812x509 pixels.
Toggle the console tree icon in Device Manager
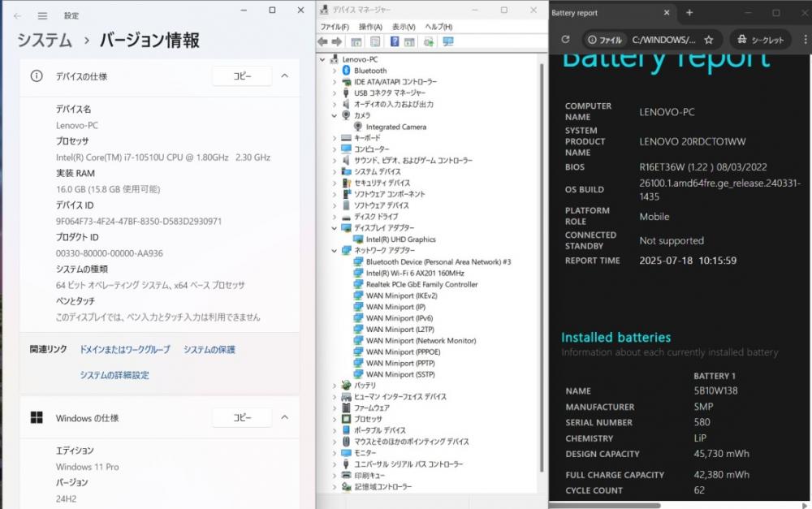[x=356, y=41]
